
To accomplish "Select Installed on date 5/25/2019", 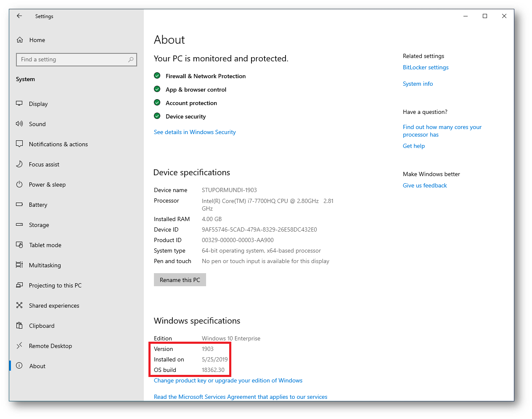I will (x=215, y=359).
